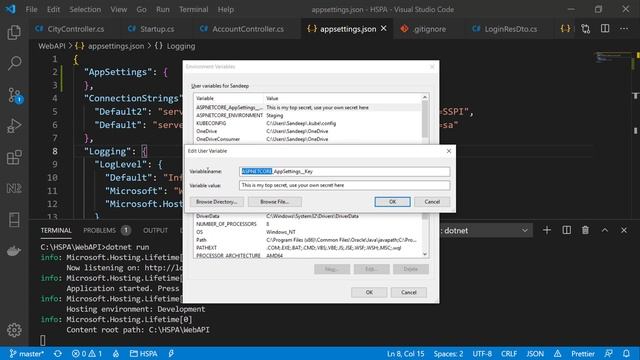Click master branch in status bar
The height and width of the screenshot is (360, 640).
tap(27, 353)
